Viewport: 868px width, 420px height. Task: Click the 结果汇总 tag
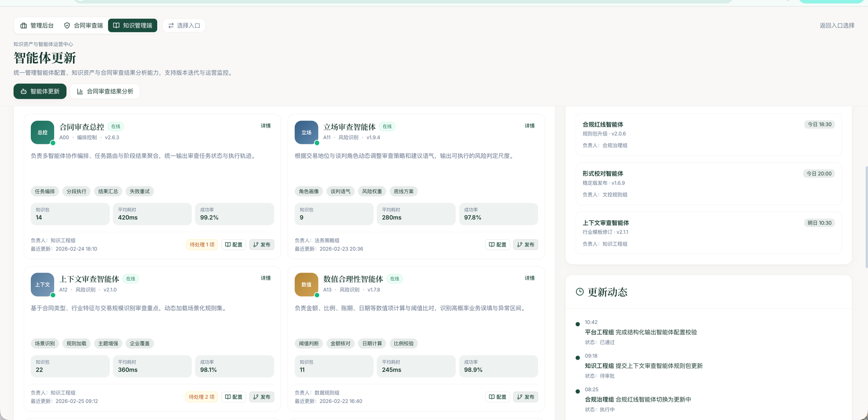click(108, 191)
